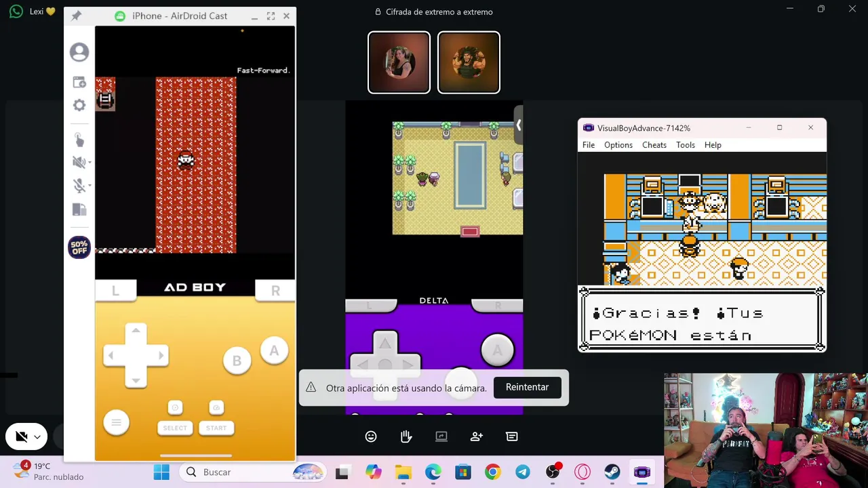Click the webcam preview thumbnail
The width and height of the screenshot is (868, 488).
coord(766,430)
